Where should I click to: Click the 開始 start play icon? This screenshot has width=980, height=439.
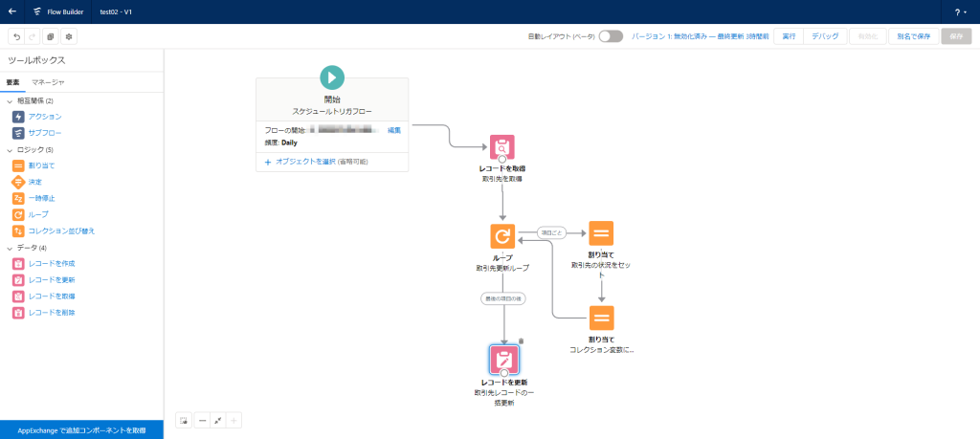click(332, 77)
